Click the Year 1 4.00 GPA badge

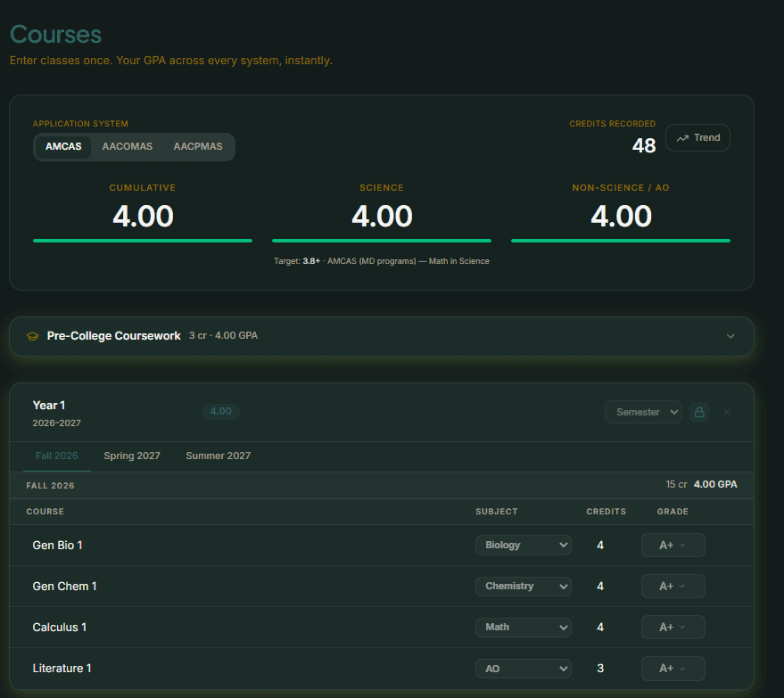[x=221, y=411]
